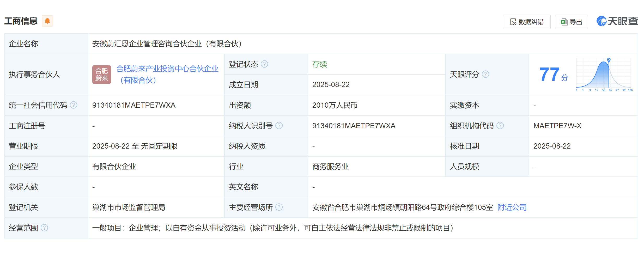Show help for 天眼评分

pos(485,74)
